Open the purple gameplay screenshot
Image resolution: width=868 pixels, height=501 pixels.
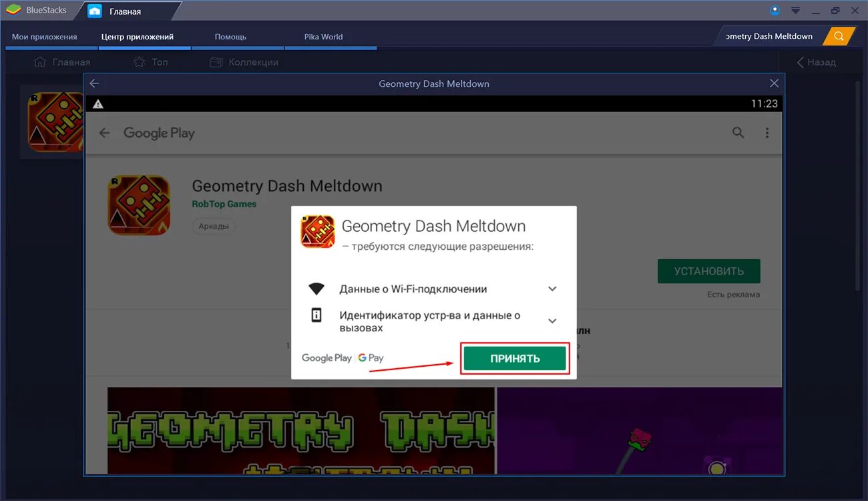[639, 430]
